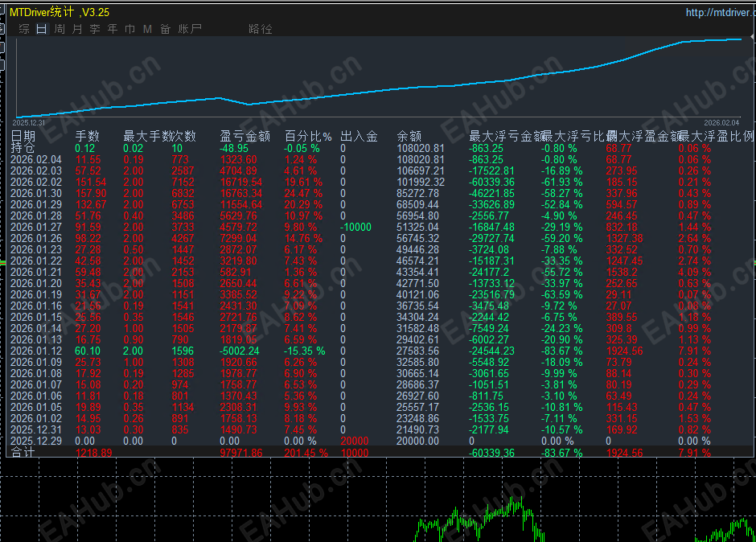Screen dimensions: 756x542
Task: Open the 币 currency tab
Action: tap(129, 29)
